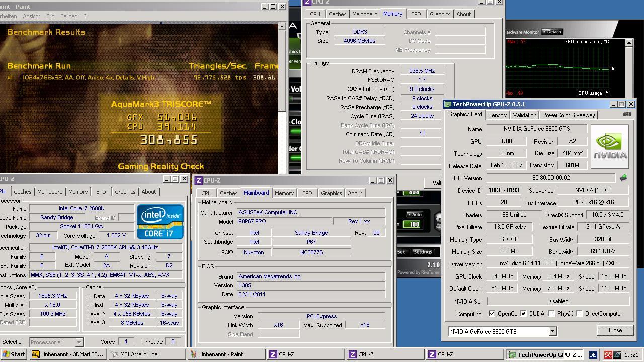The width and height of the screenshot is (644, 362).
Task: Click TechPowerUp GPU-Z taskbar button
Action: tap(545, 354)
